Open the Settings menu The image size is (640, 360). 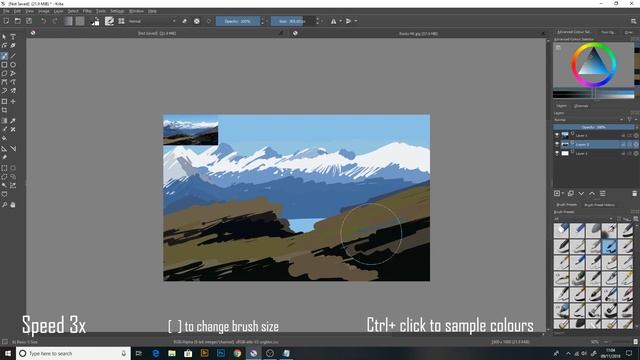coord(117,11)
